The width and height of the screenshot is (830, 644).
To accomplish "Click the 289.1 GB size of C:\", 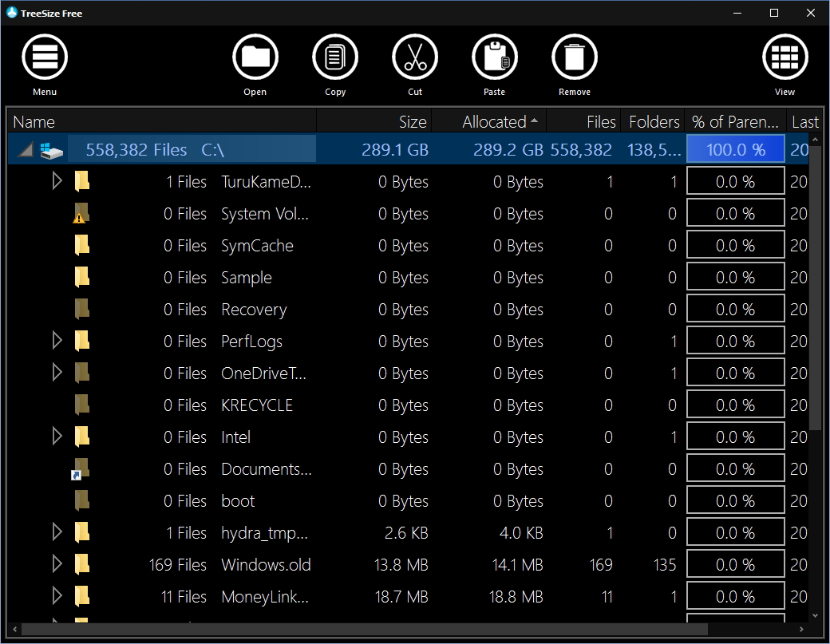I will click(395, 150).
